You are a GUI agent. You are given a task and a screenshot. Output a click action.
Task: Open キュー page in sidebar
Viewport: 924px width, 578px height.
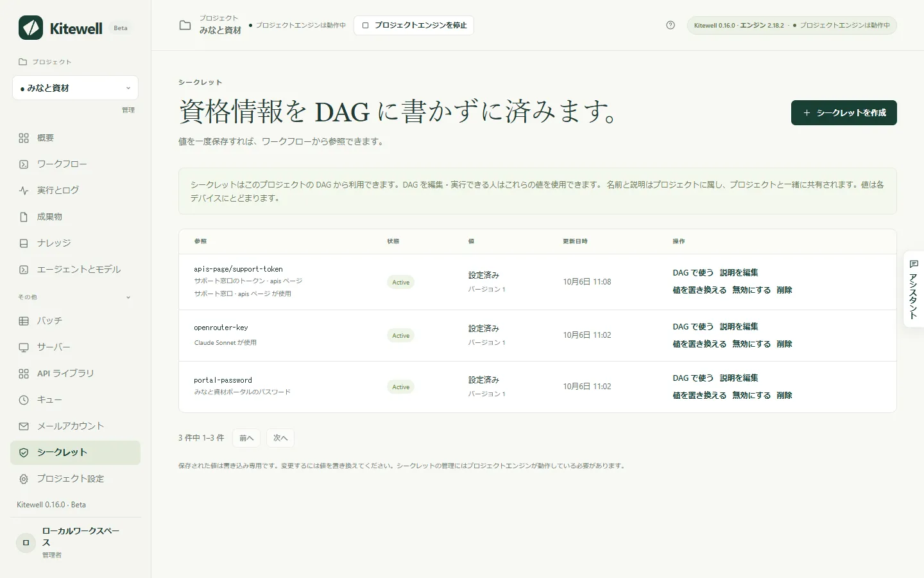(x=75, y=400)
